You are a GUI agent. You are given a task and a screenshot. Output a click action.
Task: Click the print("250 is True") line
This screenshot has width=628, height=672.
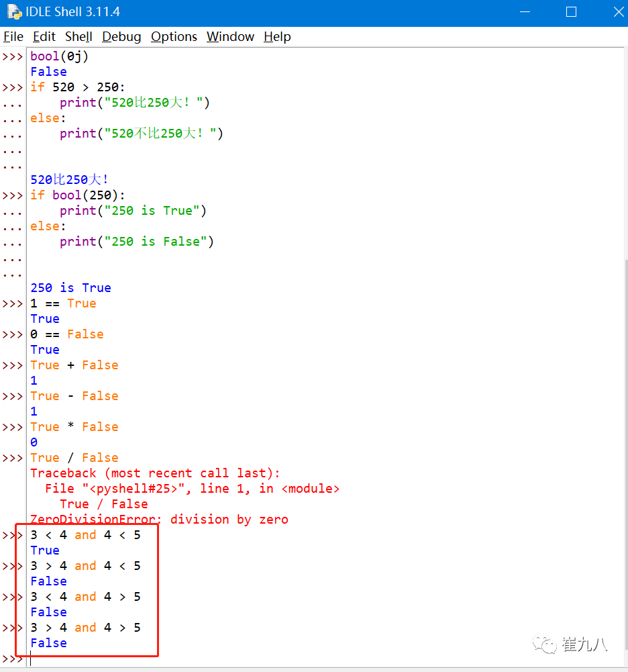point(133,210)
